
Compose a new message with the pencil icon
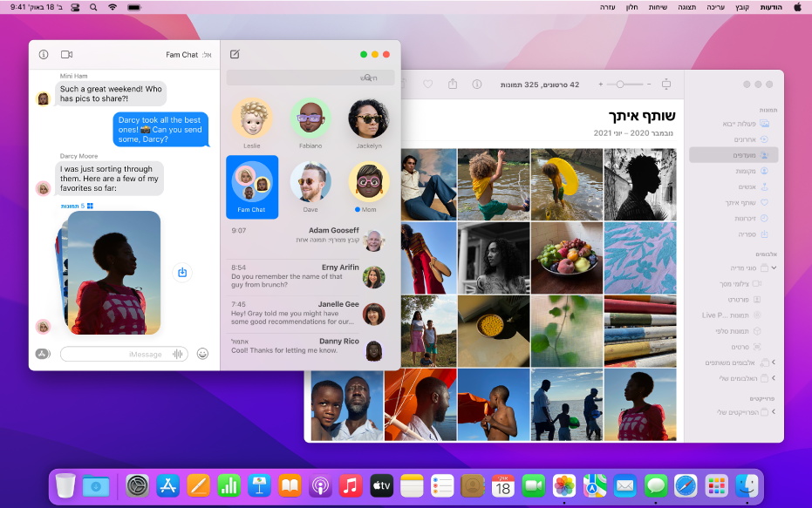(x=235, y=53)
